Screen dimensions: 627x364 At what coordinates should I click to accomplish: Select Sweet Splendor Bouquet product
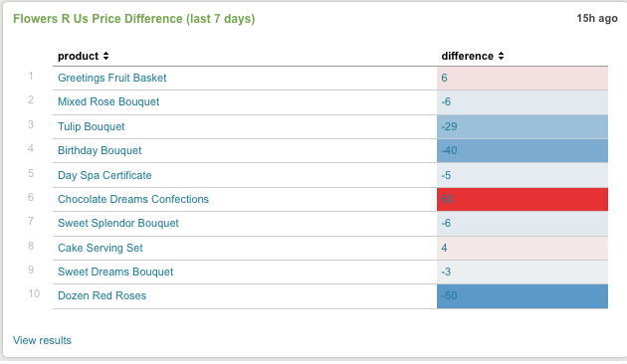[x=118, y=224]
